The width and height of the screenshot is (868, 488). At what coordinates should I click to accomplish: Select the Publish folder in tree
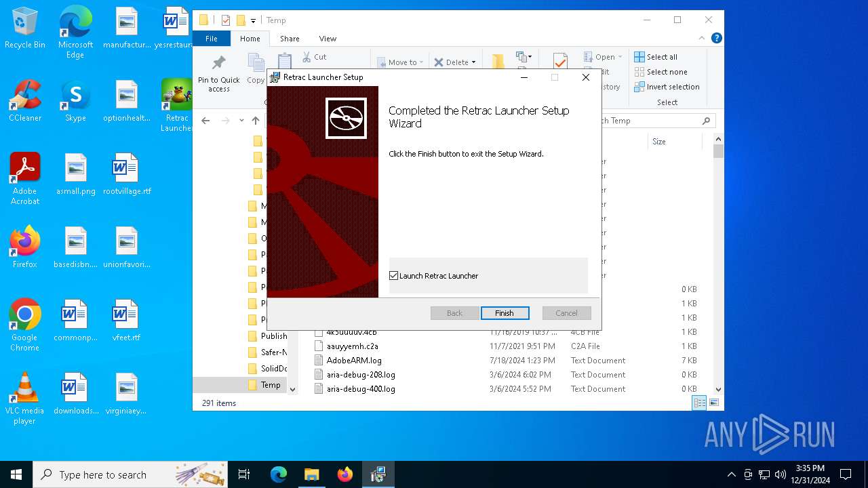(274, 336)
